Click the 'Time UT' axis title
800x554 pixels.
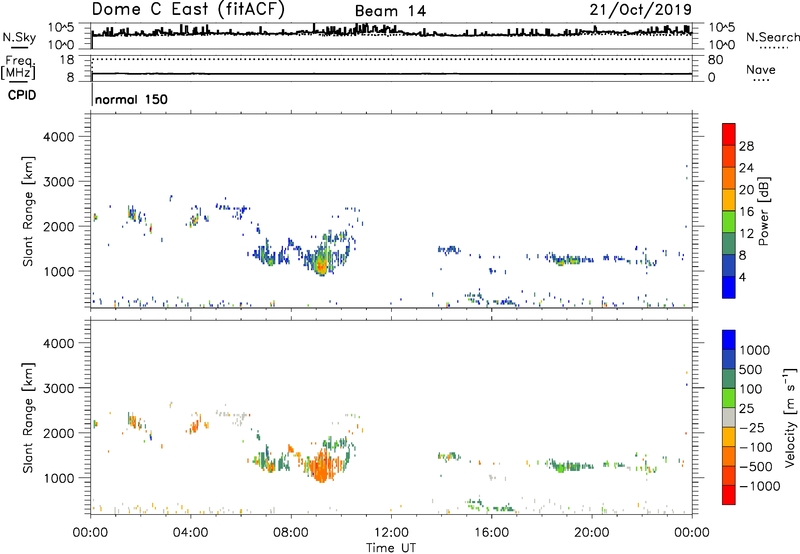tap(391, 548)
